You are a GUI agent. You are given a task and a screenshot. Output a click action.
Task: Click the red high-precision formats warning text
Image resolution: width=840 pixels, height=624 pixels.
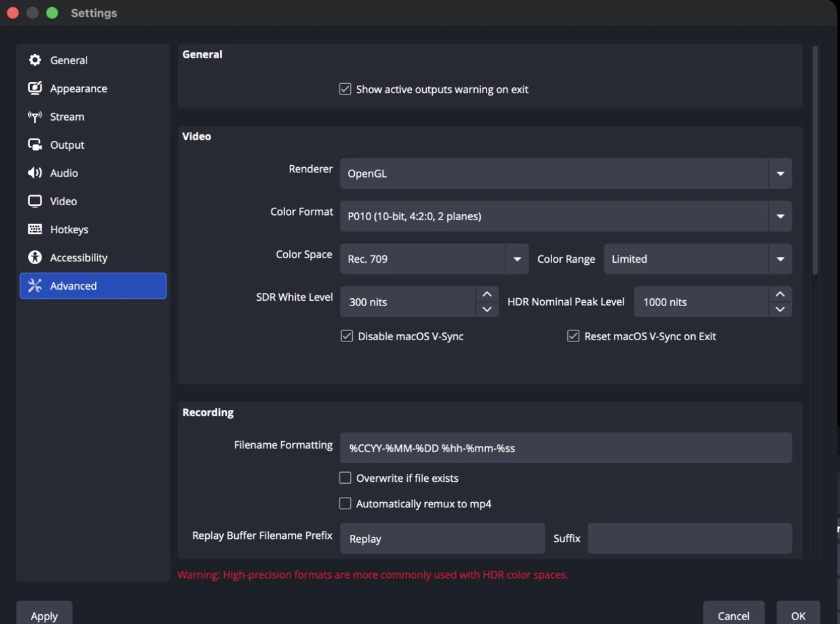click(x=373, y=575)
